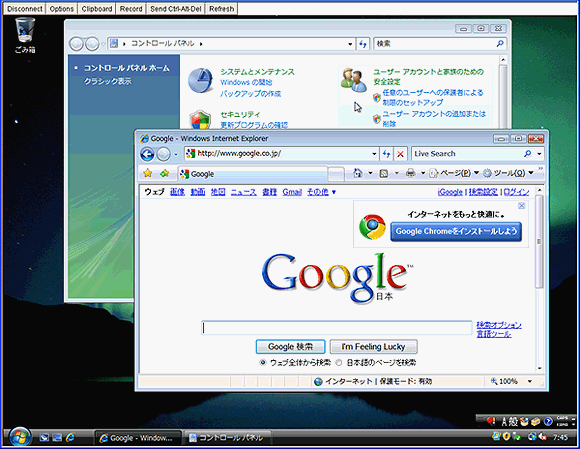Stop loading with the red X icon
The image size is (580, 449).
click(400, 154)
